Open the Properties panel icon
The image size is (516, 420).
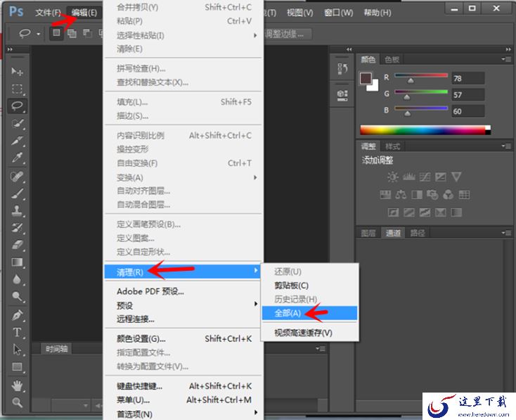(x=342, y=95)
